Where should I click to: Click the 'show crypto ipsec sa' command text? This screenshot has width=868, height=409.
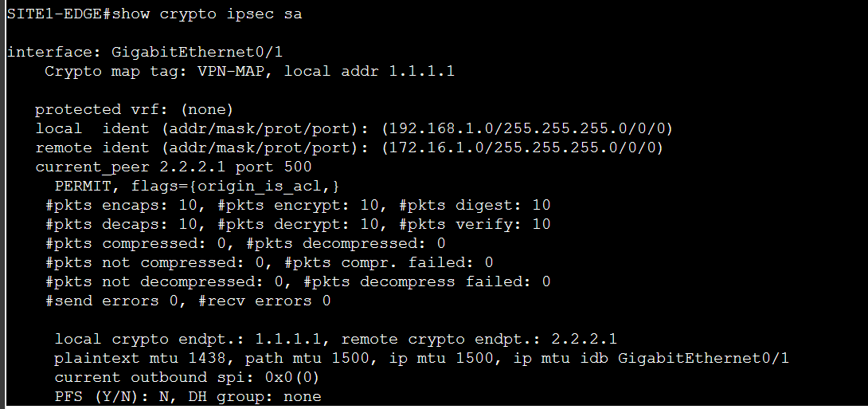tap(207, 14)
